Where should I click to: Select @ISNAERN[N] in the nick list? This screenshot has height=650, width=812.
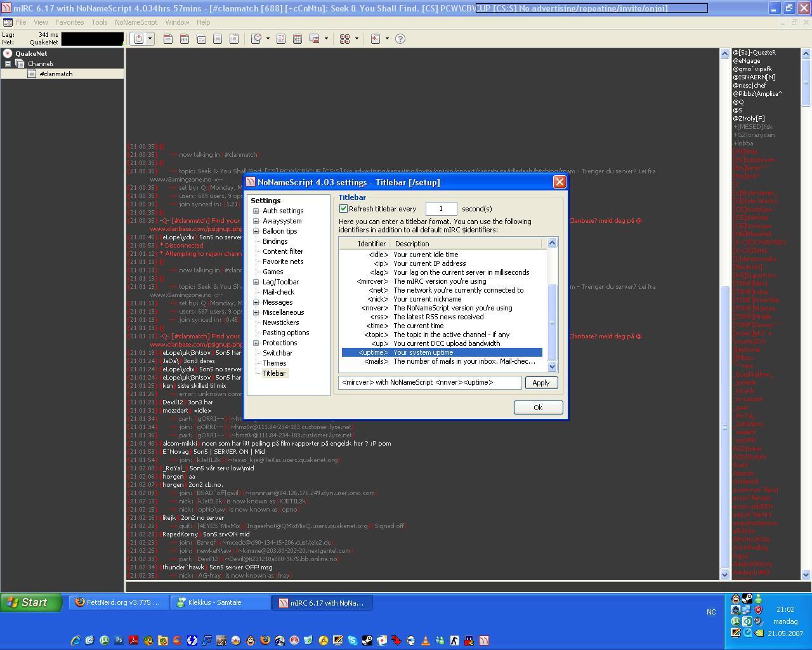[754, 77]
